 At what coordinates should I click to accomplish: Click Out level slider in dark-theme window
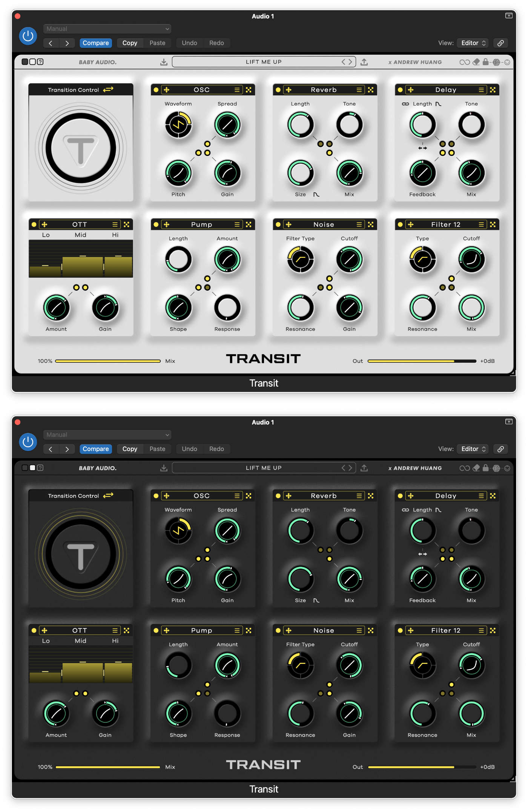422,767
